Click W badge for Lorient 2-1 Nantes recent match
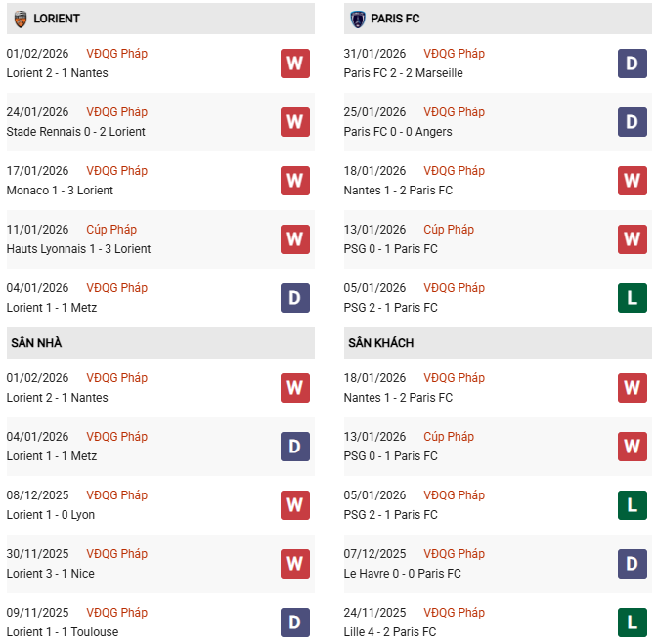Screen dimensions: 656x644 (295, 64)
